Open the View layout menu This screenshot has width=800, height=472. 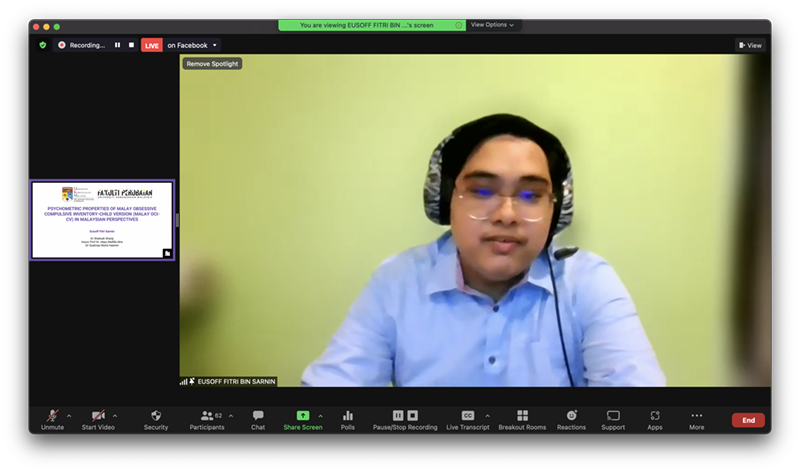click(750, 45)
